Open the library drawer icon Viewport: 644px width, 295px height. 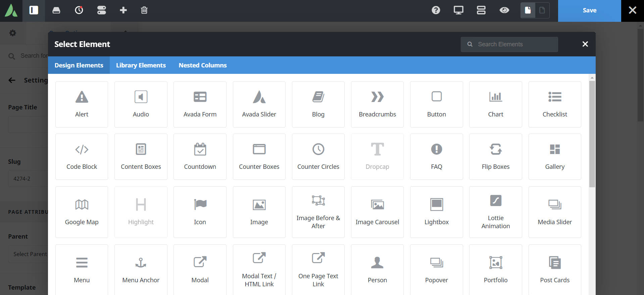[x=56, y=10]
